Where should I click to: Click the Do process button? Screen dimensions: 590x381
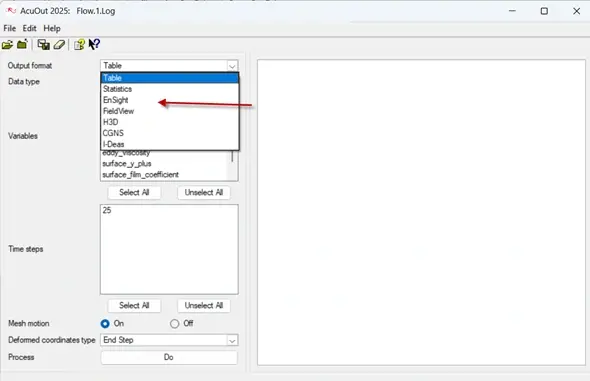169,357
